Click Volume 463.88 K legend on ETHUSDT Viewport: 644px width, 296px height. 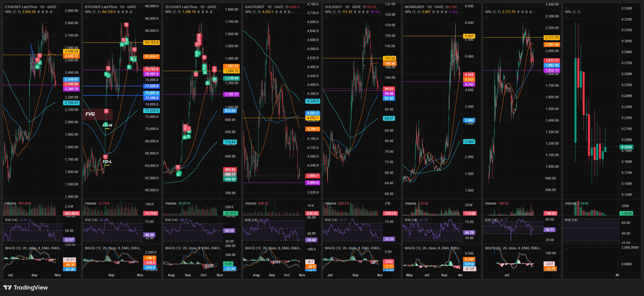(x=18, y=203)
